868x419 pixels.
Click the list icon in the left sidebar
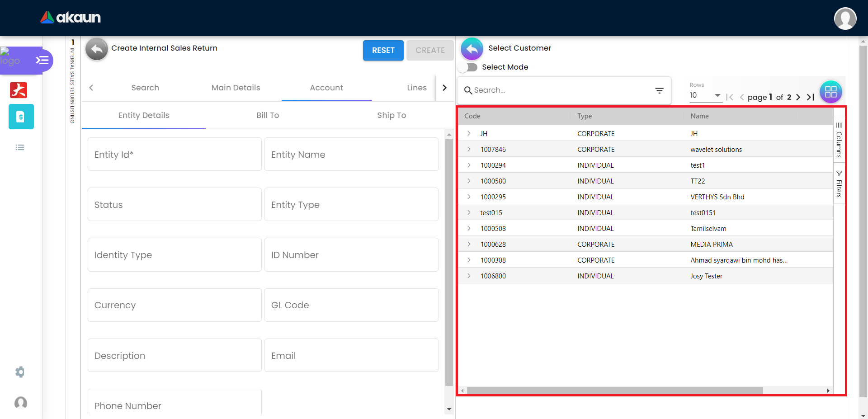coord(20,147)
